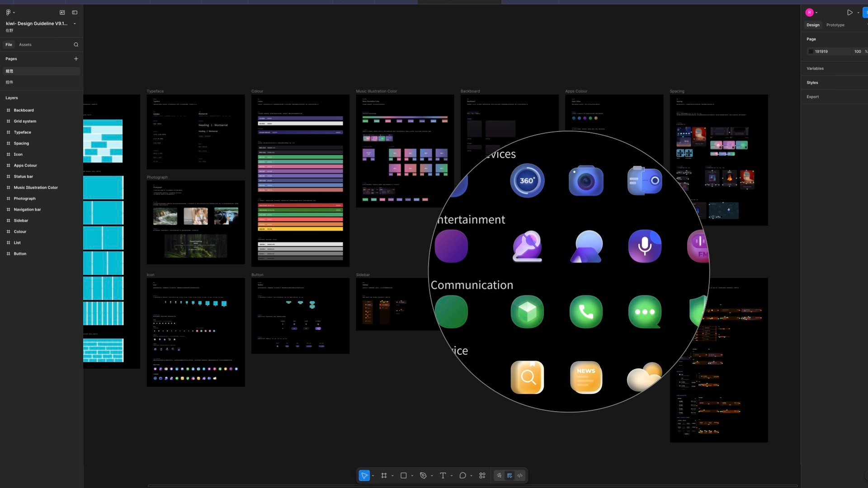
Task: Click the Icon layer frame icon
Action: [8, 155]
